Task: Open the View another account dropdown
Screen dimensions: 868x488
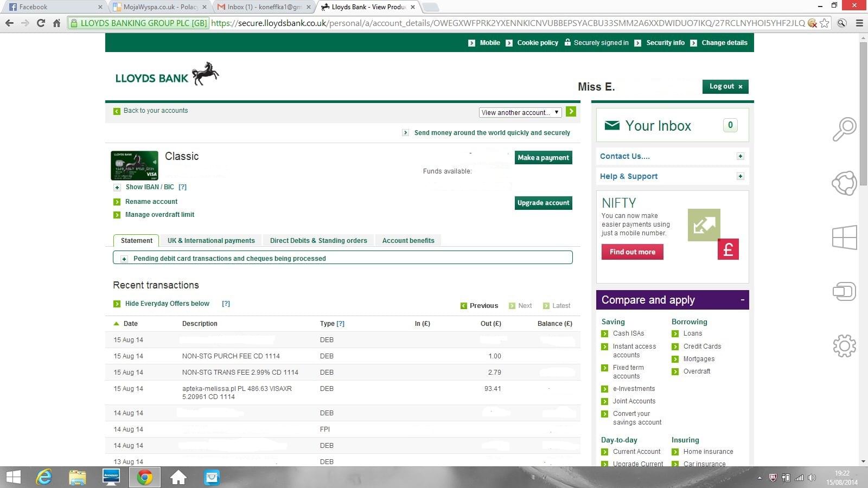Action: 520,112
